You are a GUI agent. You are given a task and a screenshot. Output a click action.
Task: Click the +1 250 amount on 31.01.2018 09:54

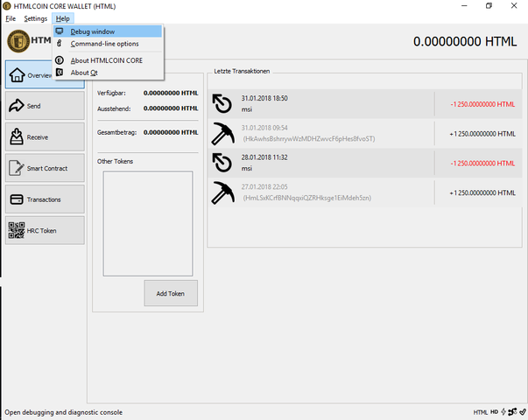[x=482, y=134]
